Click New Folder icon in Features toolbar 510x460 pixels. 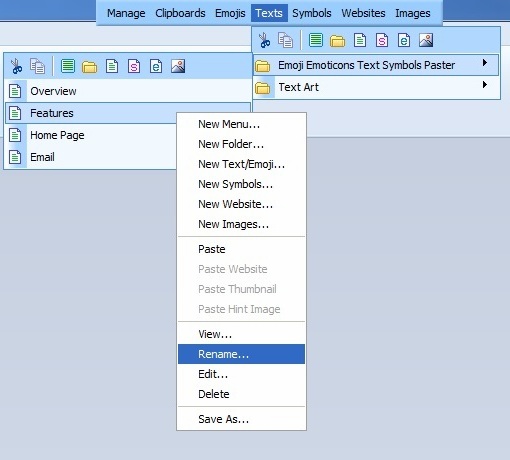click(90, 67)
